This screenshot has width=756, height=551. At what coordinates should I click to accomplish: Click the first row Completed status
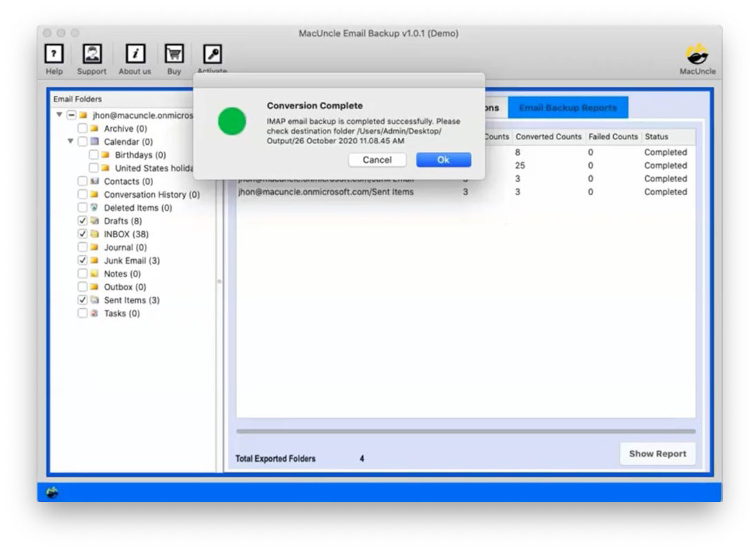[x=666, y=152]
